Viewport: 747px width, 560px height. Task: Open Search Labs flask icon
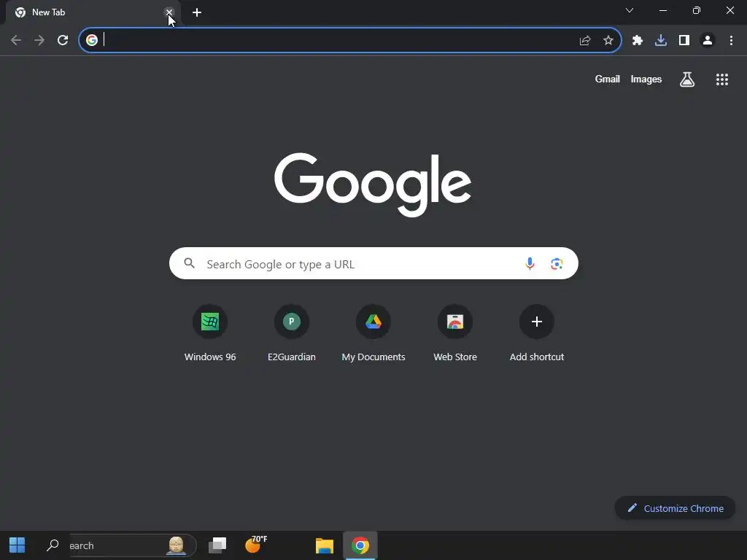(x=687, y=79)
